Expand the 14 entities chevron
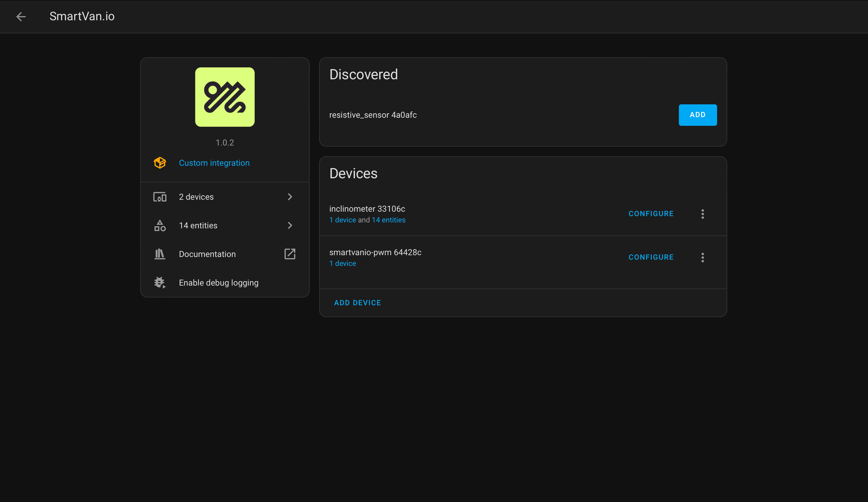The height and width of the screenshot is (502, 868). pyautogui.click(x=290, y=226)
